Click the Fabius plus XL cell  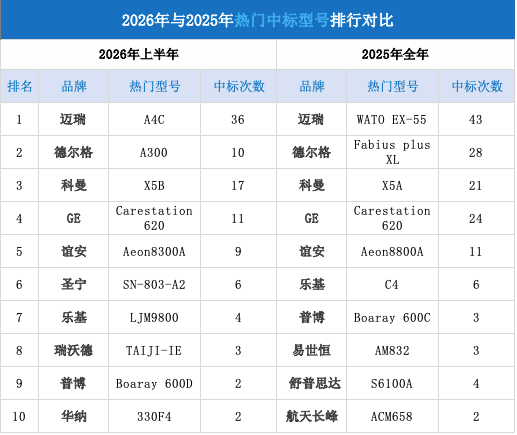(x=392, y=152)
